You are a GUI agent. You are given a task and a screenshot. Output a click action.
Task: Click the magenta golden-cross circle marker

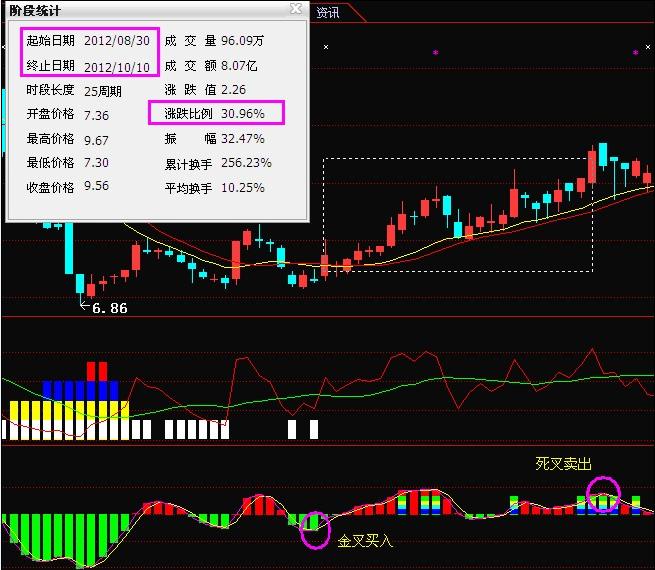click(315, 529)
